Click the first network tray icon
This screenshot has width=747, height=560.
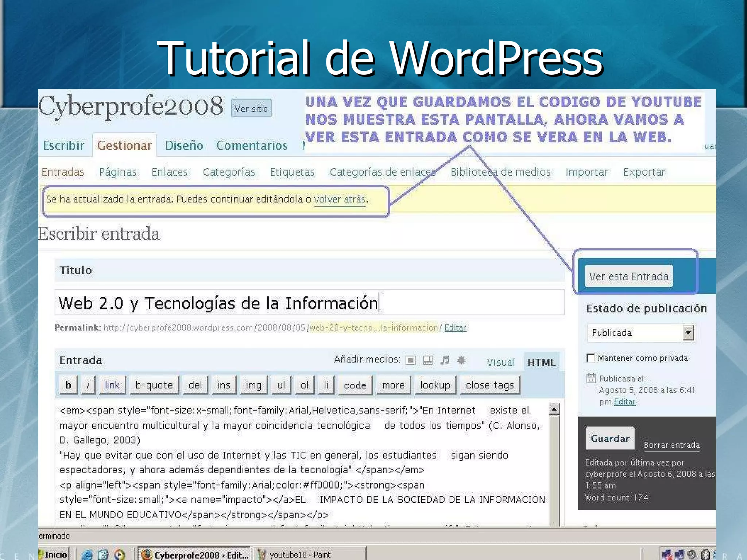click(667, 555)
